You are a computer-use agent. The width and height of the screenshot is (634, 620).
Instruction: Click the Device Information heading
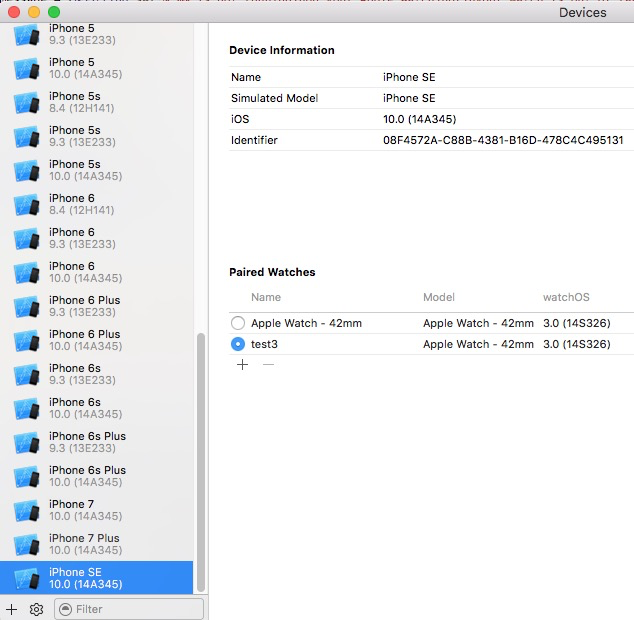coord(282,50)
